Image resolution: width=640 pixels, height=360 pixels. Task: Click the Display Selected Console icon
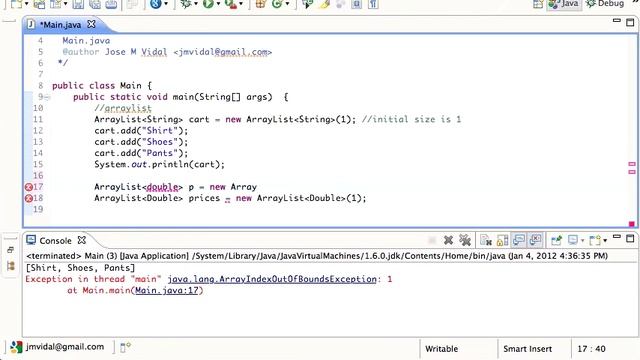573,240
